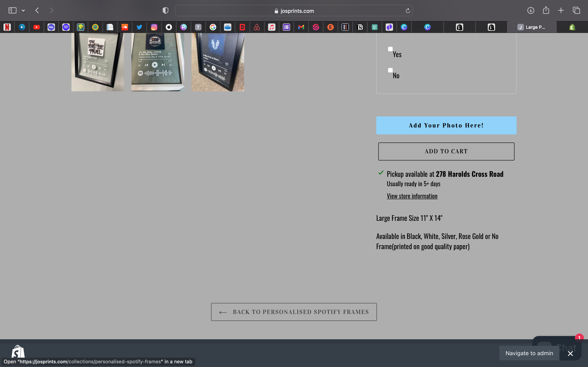588x367 pixels.
Task: Open the Gmail pinned tab
Action: (x=301, y=27)
